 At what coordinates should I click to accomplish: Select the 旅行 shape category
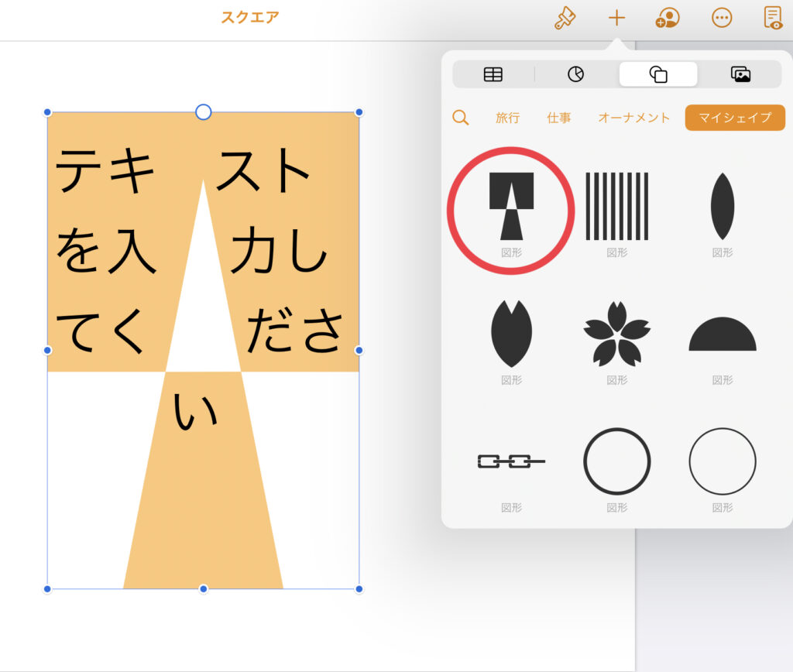pyautogui.click(x=508, y=118)
